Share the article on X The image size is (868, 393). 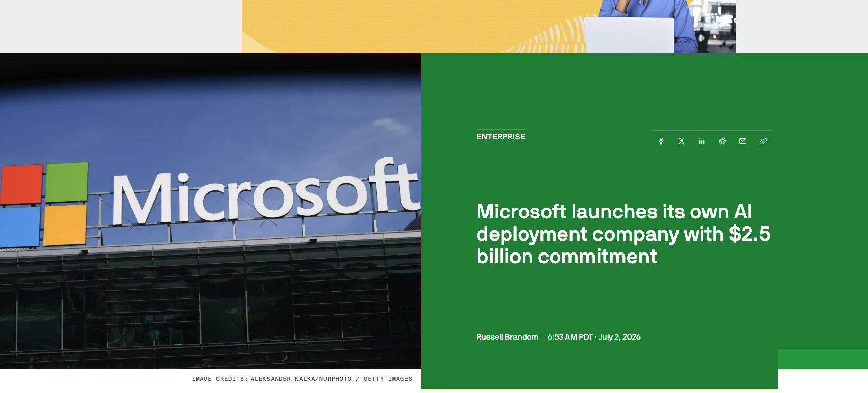coord(682,141)
